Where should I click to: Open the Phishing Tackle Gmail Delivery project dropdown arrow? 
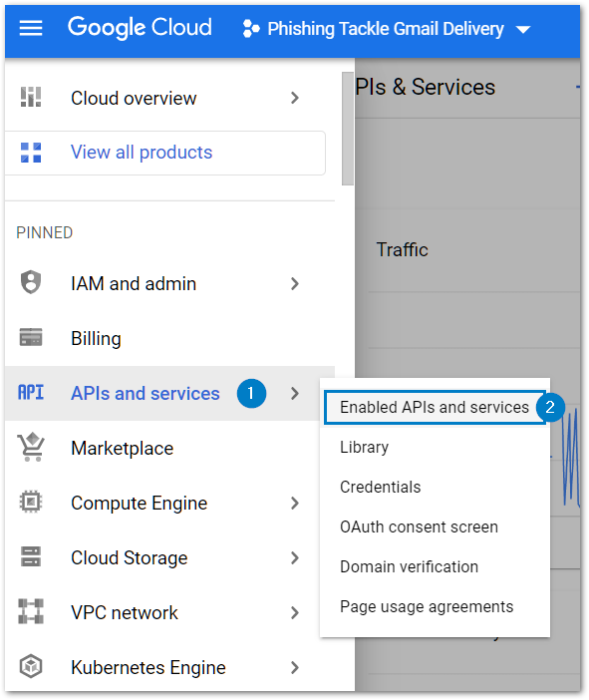[x=523, y=30]
